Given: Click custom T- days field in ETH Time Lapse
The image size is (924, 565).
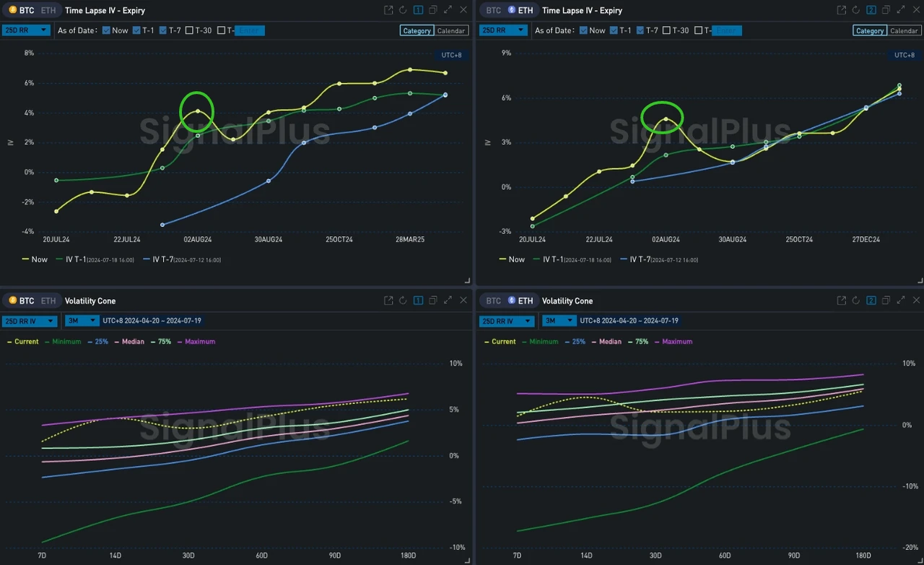Looking at the screenshot, I should [x=725, y=30].
